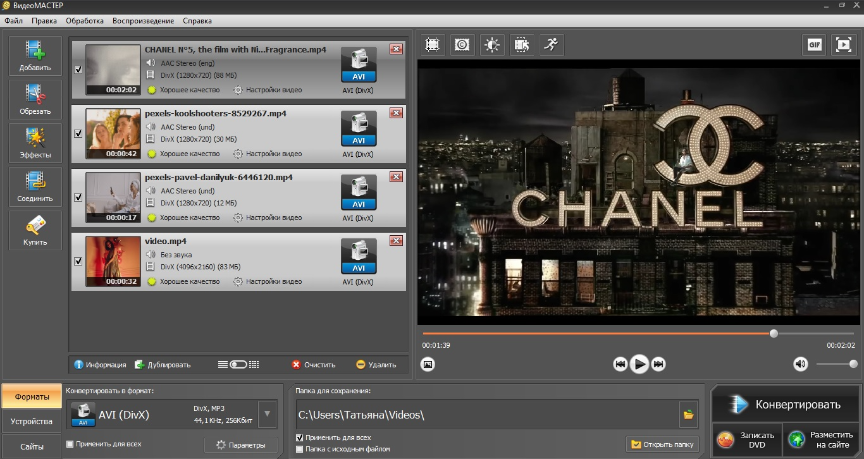This screenshot has width=864, height=459.
Task: Mute the player sound icon
Action: (x=801, y=364)
